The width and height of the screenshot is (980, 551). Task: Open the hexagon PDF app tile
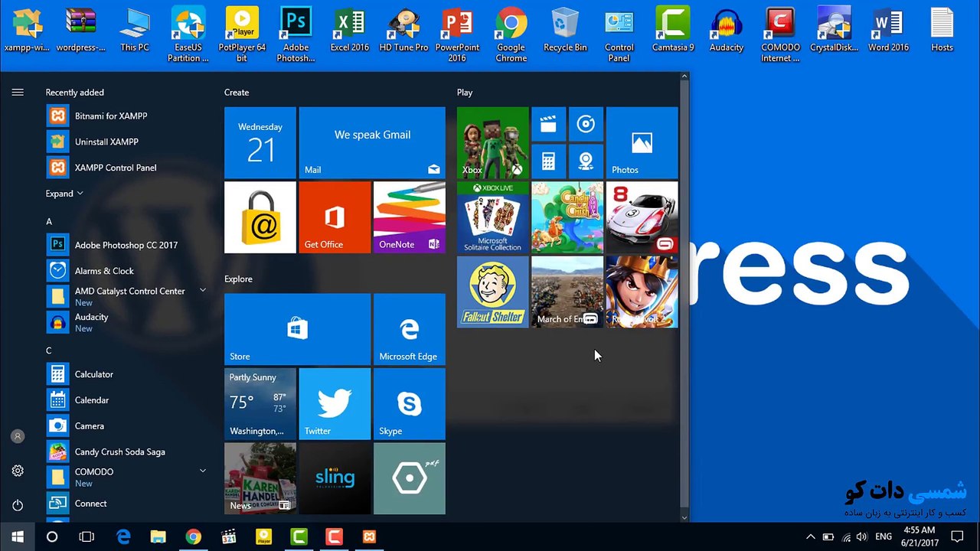point(409,478)
